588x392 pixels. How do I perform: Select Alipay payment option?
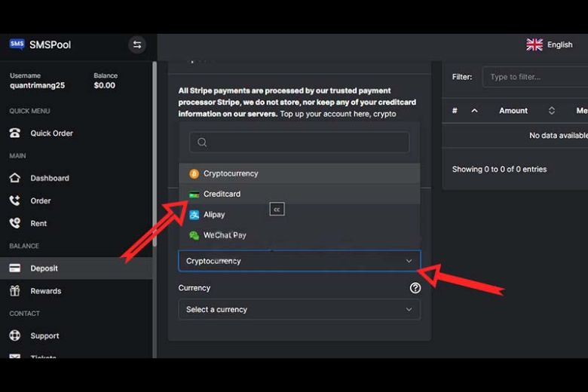coord(214,215)
